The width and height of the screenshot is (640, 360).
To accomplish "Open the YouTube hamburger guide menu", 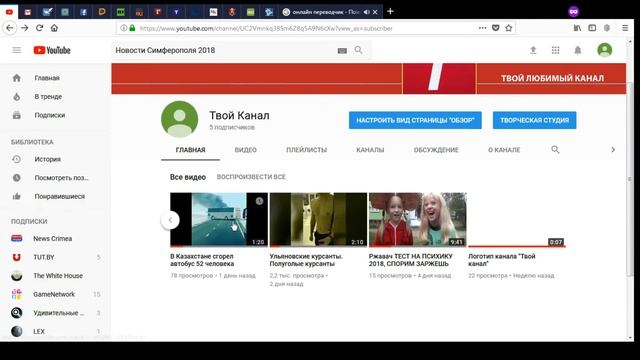I will (16, 50).
